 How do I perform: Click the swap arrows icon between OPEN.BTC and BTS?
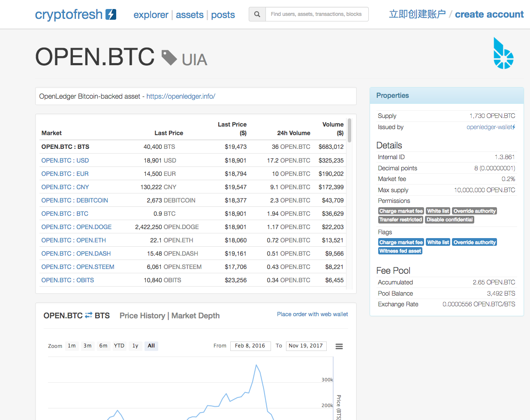tap(89, 315)
